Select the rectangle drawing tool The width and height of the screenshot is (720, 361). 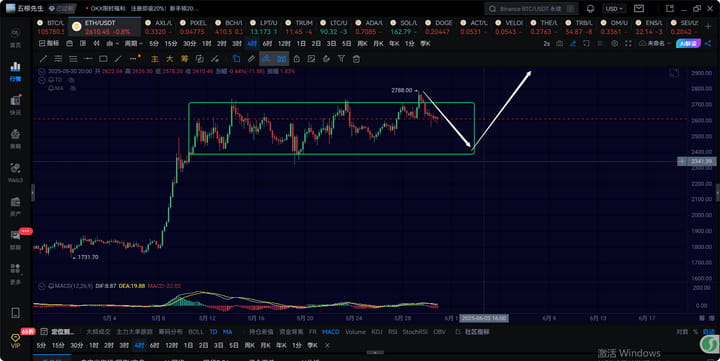(x=103, y=59)
